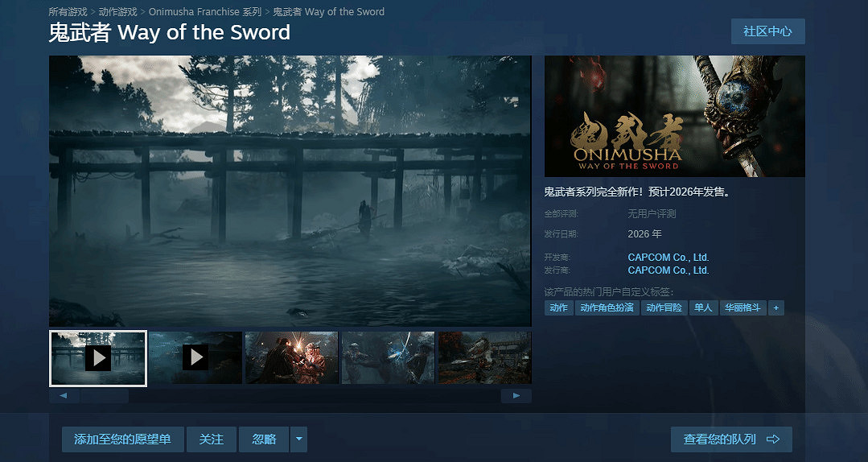Screen dimensions: 868x462
Task: Open Onimusha Franchise 系列 breadcrumb link
Action: (x=205, y=12)
